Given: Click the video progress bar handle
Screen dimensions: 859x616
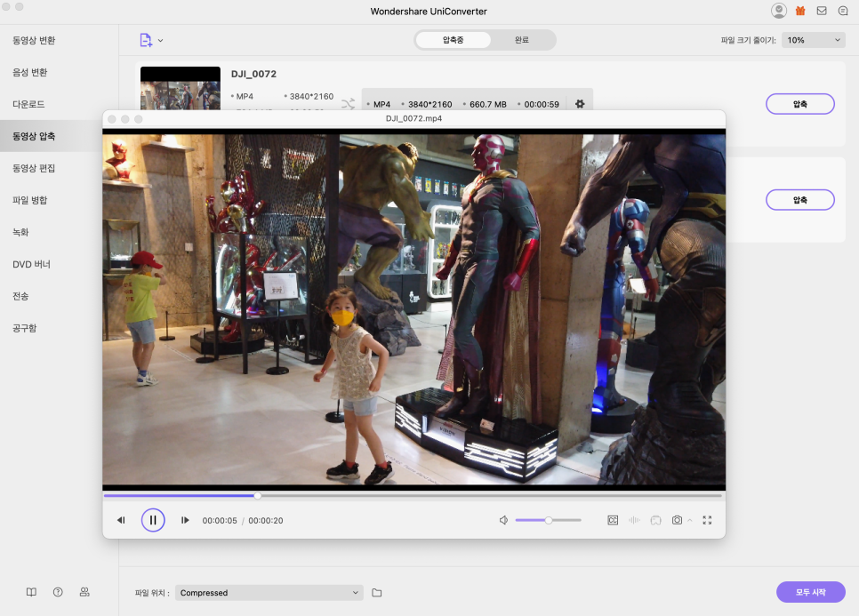Looking at the screenshot, I should [x=258, y=495].
